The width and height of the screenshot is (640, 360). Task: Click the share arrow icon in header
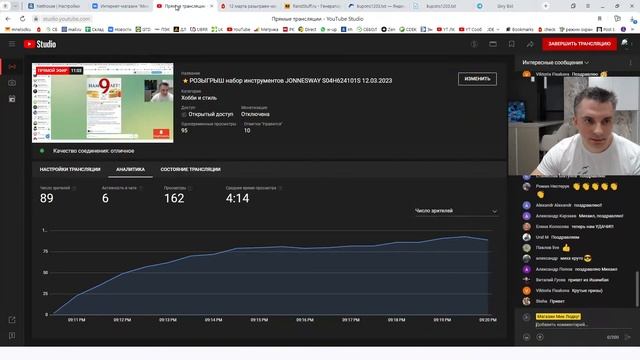pos(530,44)
